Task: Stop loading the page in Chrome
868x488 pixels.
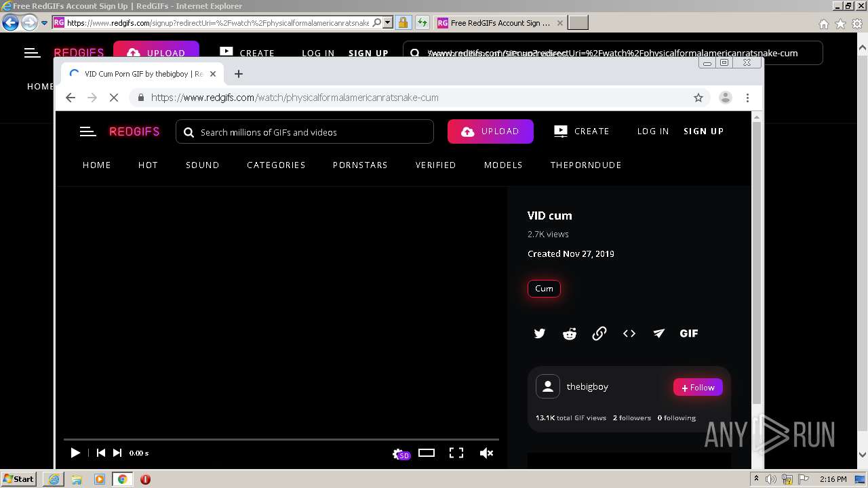Action: click(x=114, y=98)
